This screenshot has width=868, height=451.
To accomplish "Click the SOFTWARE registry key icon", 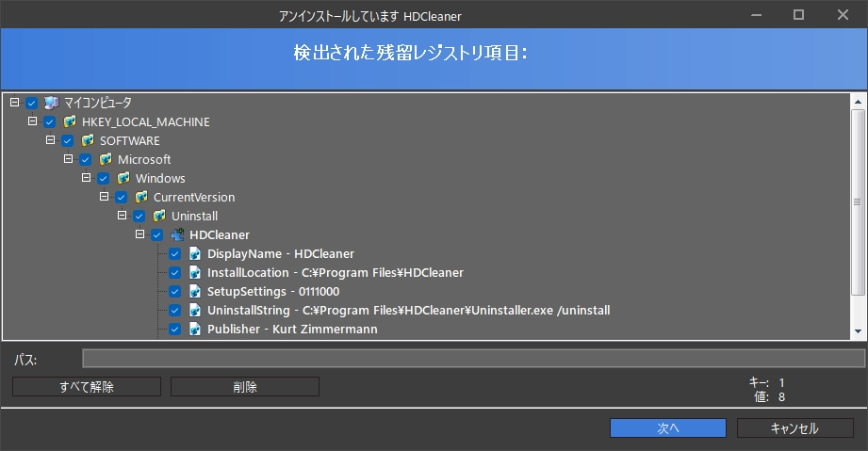I will 88,140.
